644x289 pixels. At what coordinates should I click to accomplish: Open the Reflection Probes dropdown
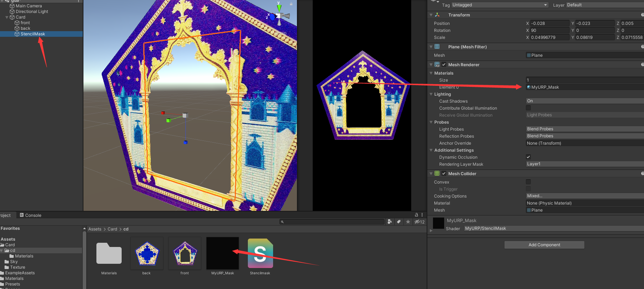point(585,136)
